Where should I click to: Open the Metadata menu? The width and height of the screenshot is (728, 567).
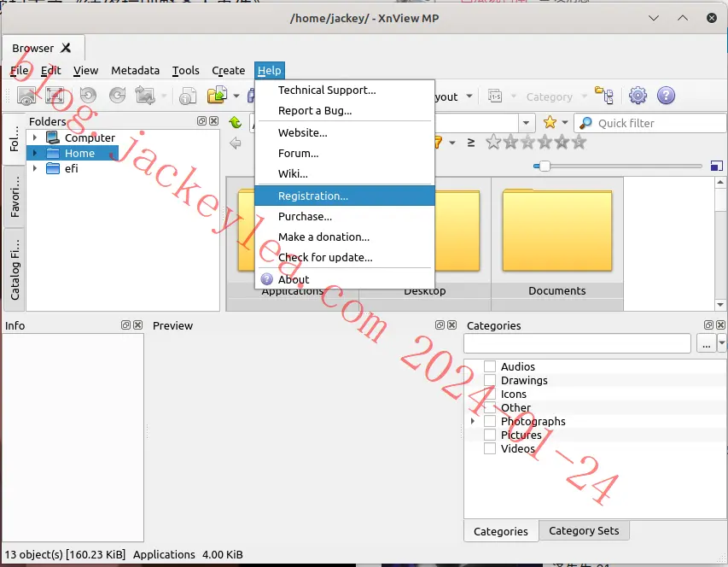click(x=135, y=70)
